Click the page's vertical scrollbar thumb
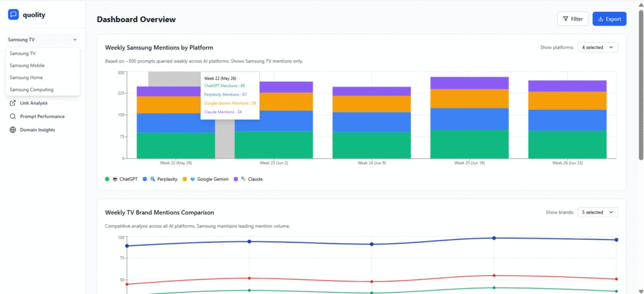This screenshot has width=644, height=294. 641,85
